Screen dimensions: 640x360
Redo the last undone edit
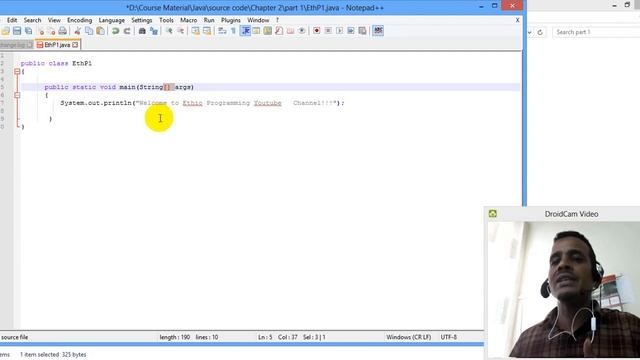click(127, 31)
